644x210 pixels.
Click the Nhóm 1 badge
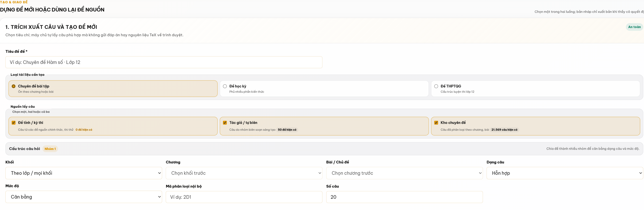50,149
